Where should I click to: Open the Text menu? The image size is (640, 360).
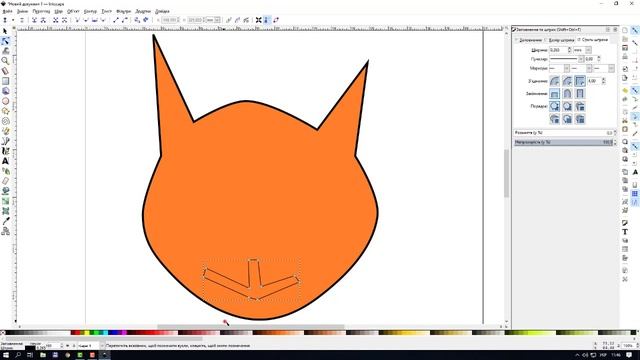coord(107,11)
